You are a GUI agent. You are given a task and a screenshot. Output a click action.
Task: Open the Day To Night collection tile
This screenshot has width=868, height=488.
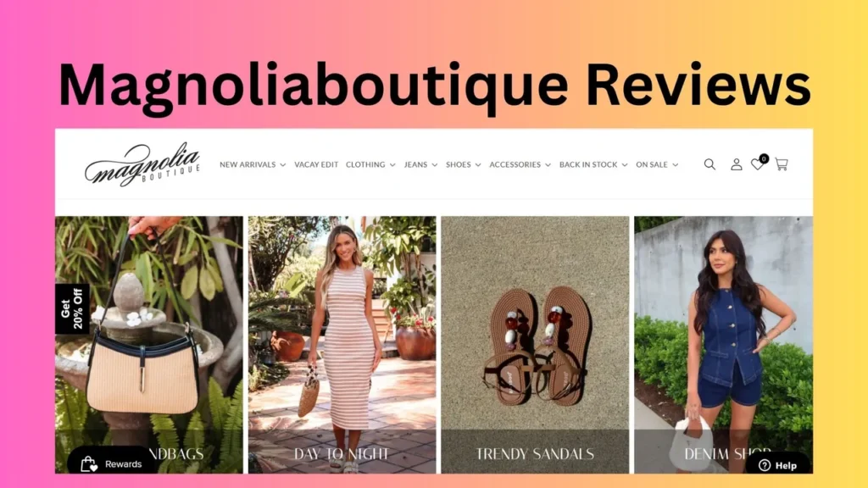pyautogui.click(x=342, y=345)
